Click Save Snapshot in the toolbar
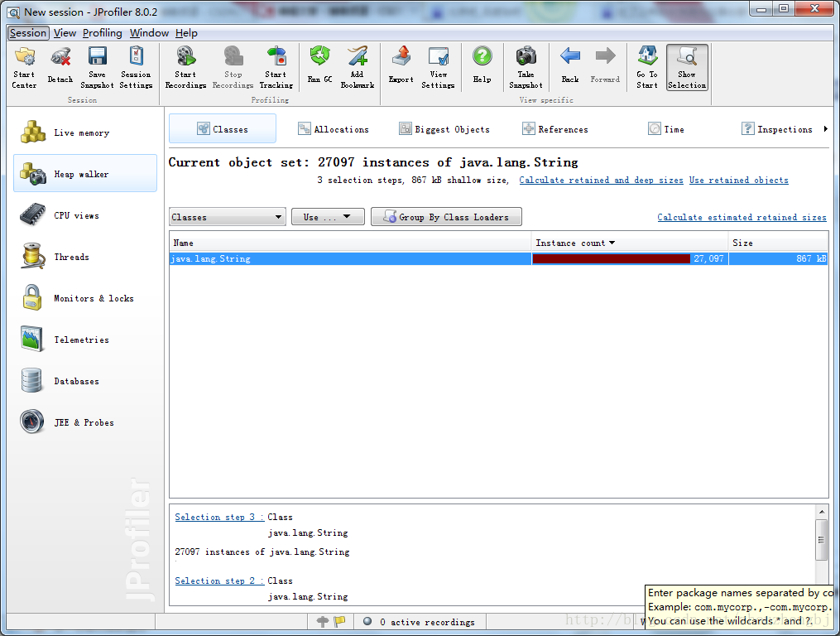 pyautogui.click(x=97, y=68)
